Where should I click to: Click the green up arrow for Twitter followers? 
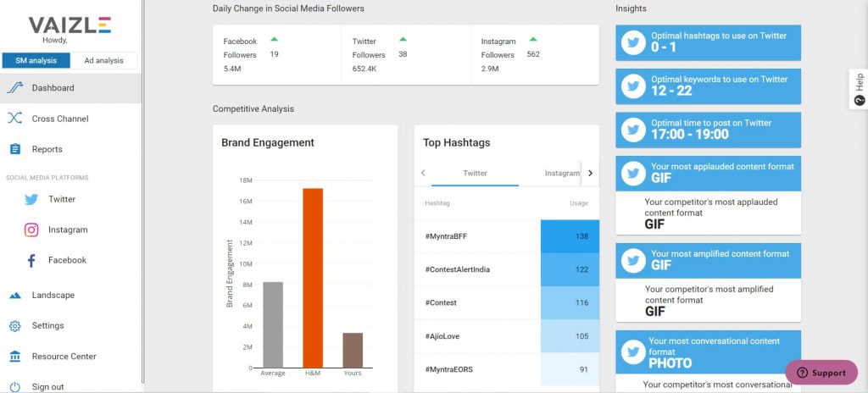click(x=403, y=39)
